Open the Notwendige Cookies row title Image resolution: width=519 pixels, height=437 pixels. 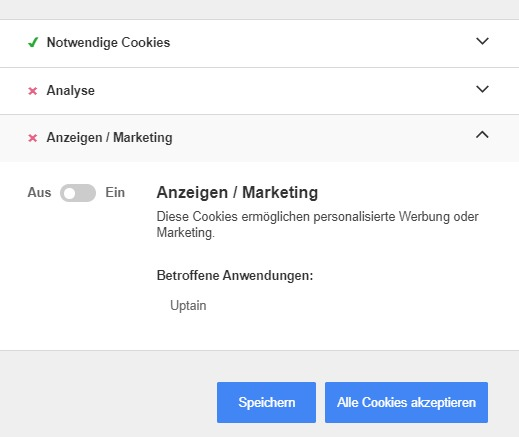tap(108, 42)
